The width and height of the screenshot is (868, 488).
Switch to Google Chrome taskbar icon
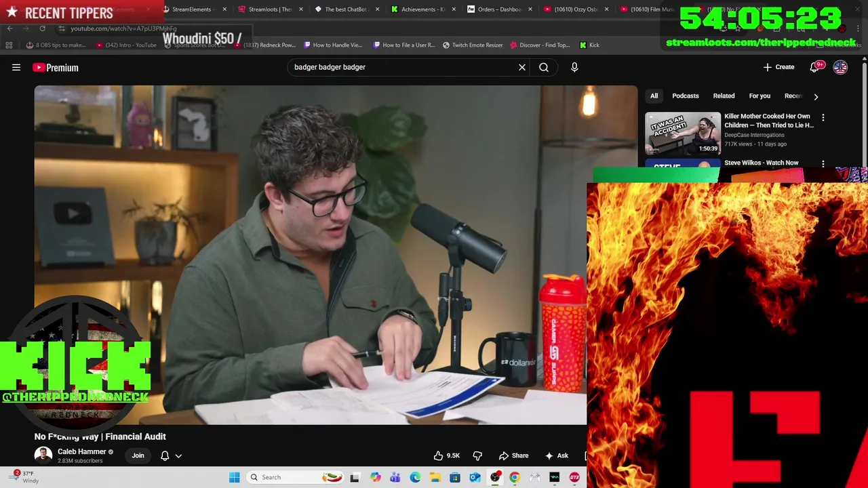pyautogui.click(x=515, y=477)
